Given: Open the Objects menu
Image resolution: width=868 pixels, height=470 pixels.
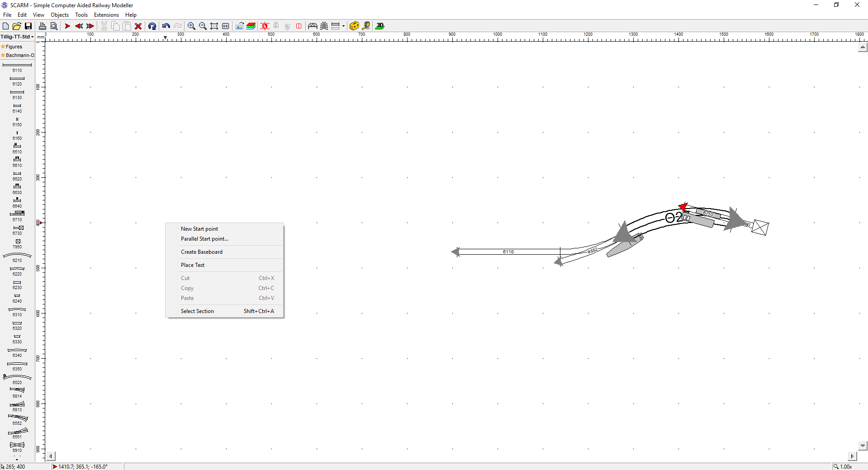Looking at the screenshot, I should (60, 15).
